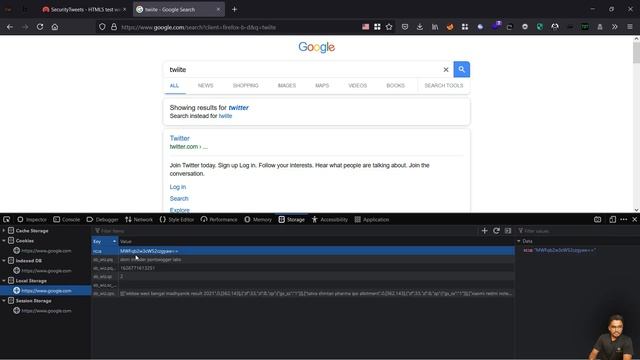Open the Twitter 'Search' sitelink
The height and width of the screenshot is (360, 640).
[179, 199]
